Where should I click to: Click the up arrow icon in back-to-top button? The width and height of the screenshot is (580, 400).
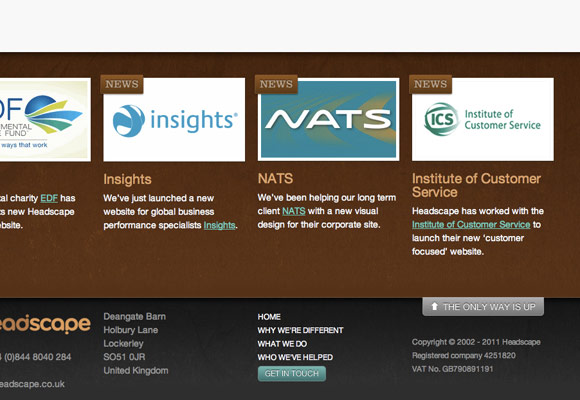(x=435, y=306)
